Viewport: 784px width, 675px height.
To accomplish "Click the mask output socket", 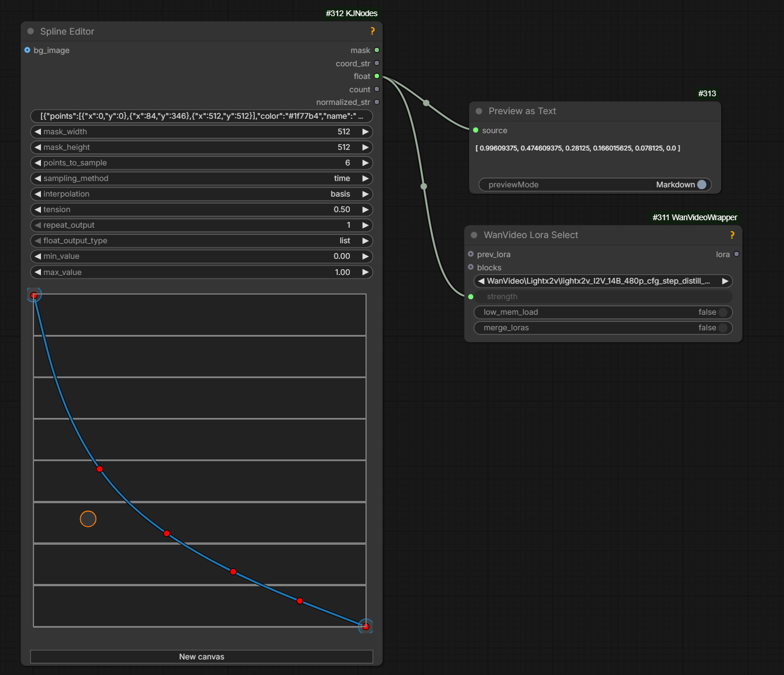I will coord(377,50).
